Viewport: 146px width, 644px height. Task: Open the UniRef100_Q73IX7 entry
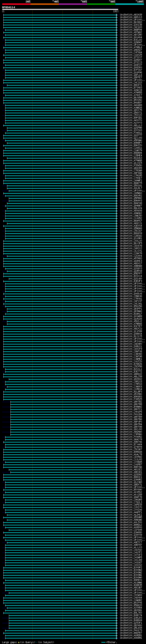(131, 58)
